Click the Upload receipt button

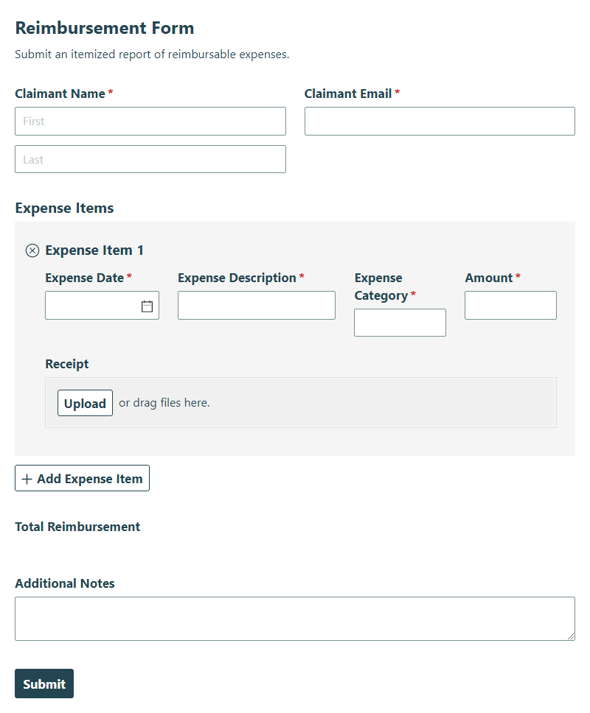point(85,403)
